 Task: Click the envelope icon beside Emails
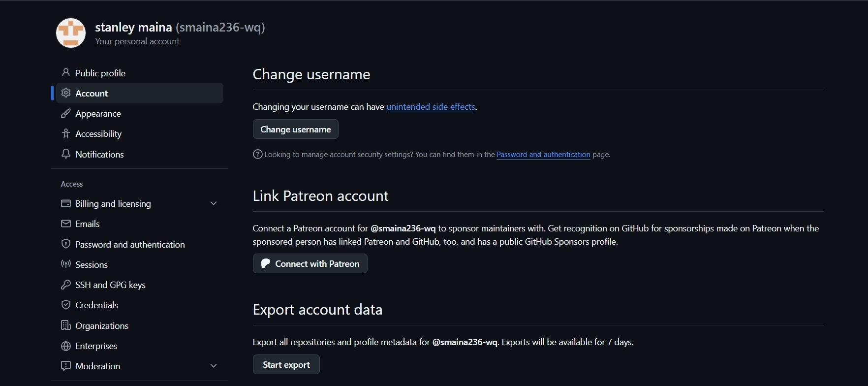pos(65,224)
